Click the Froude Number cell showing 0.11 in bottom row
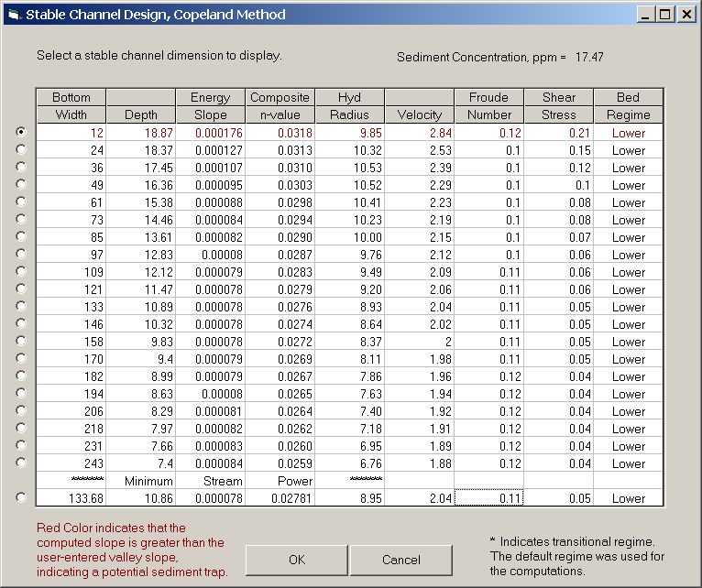The image size is (702, 588). click(488, 498)
